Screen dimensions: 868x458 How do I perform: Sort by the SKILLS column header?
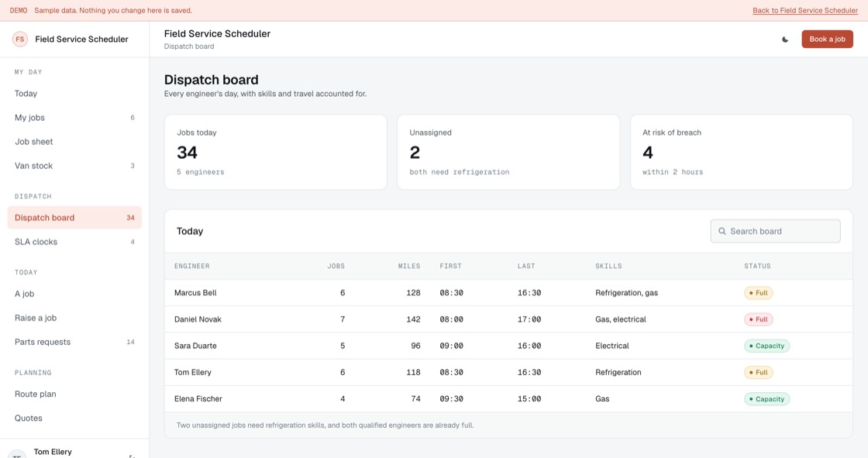(608, 267)
